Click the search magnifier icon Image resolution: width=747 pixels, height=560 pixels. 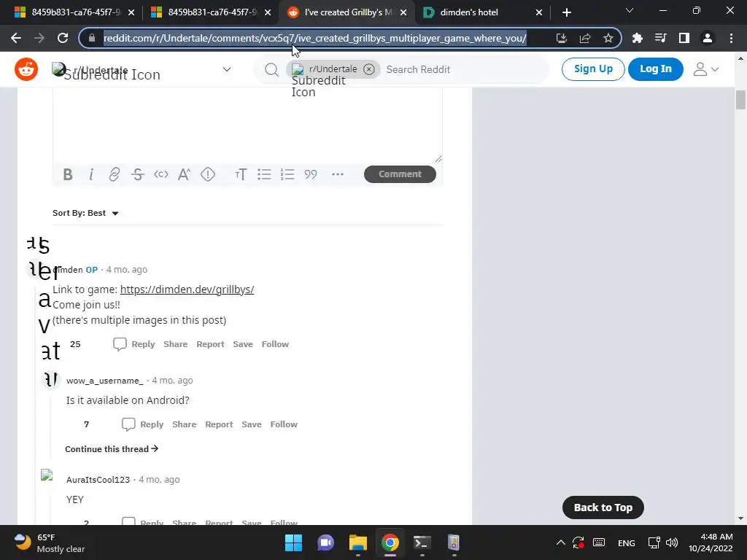(x=271, y=69)
